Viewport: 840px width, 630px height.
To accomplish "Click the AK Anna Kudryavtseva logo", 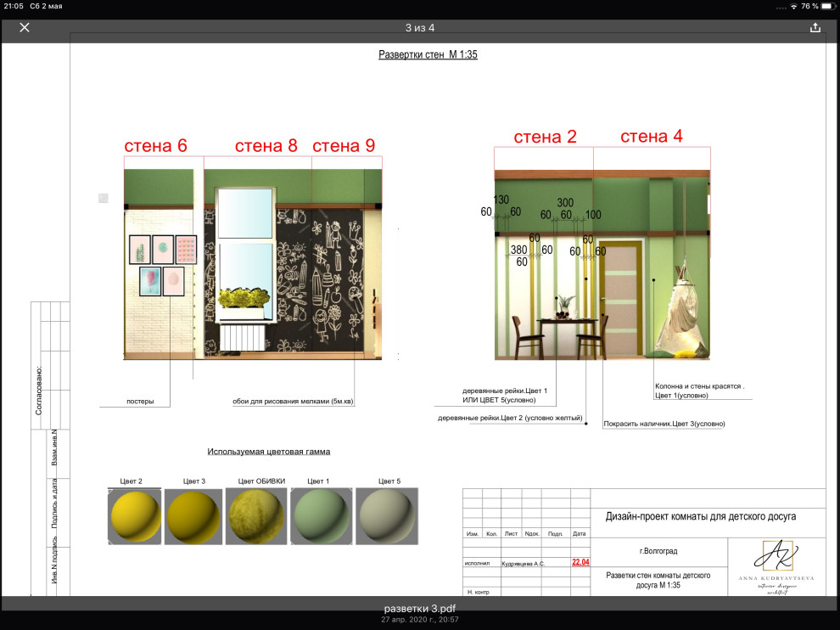I will (x=775, y=568).
